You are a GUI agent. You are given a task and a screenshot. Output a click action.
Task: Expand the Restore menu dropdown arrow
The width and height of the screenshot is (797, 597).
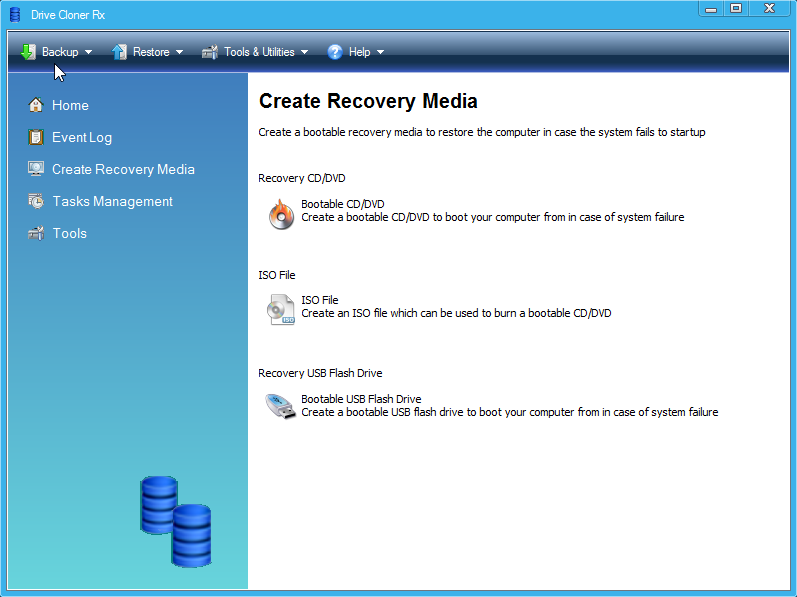[179, 52]
